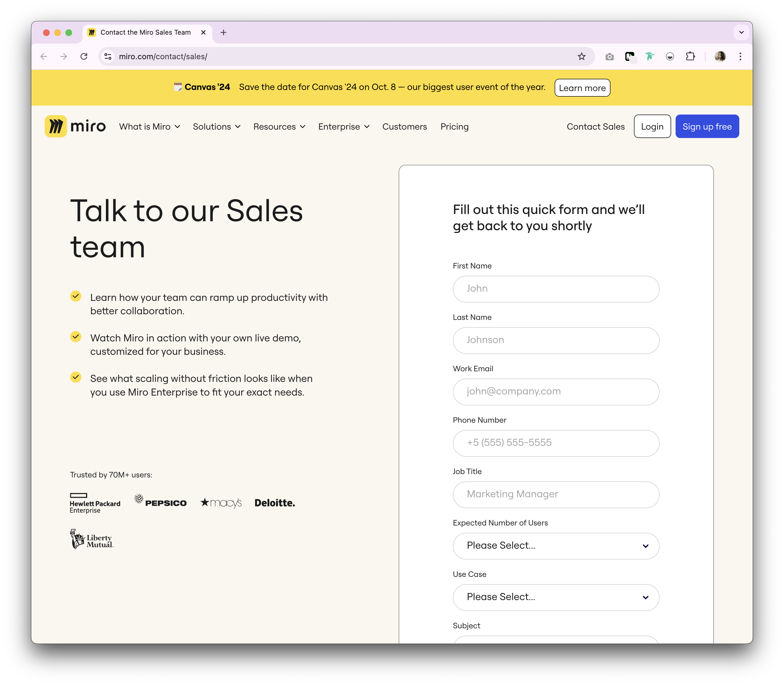Expand the What is Miro menu
This screenshot has height=685, width=784.
pos(149,127)
